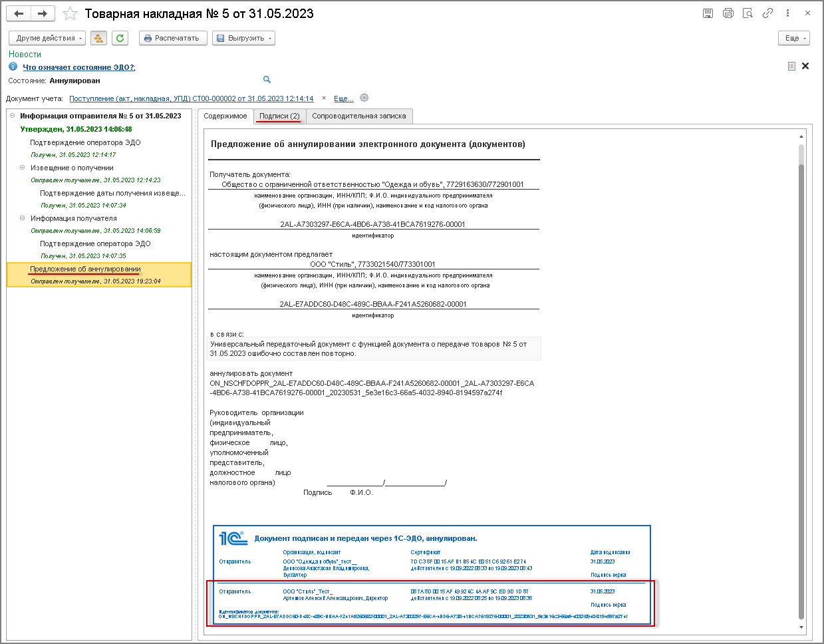Image resolution: width=824 pixels, height=644 pixels.
Task: Click the save diskette icon in title bar
Action: [x=708, y=13]
